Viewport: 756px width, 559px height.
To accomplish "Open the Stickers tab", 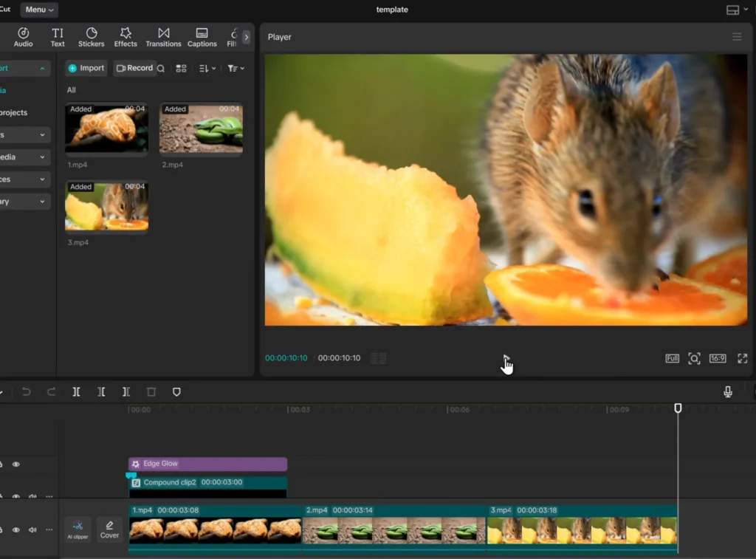I will coord(91,37).
